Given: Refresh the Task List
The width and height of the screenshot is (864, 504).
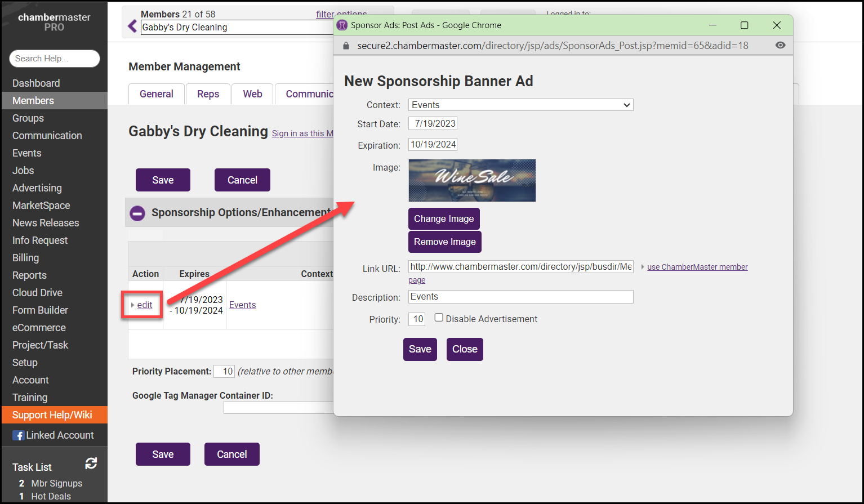Looking at the screenshot, I should coord(91,463).
